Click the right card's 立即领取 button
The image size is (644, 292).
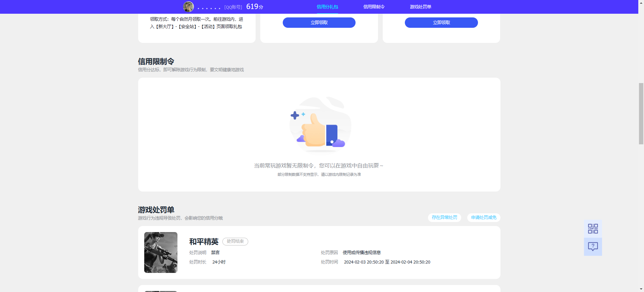(441, 22)
